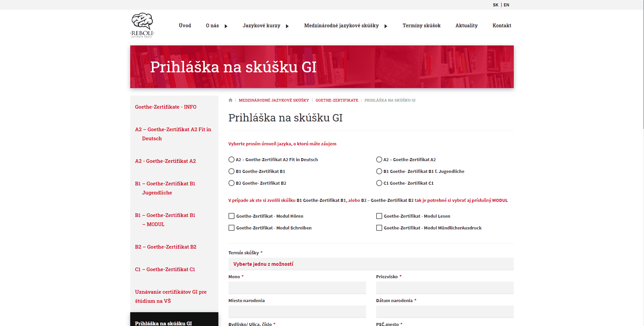Open the Aktuality menu item
Viewport: 644px width, 326px height.
(466, 26)
